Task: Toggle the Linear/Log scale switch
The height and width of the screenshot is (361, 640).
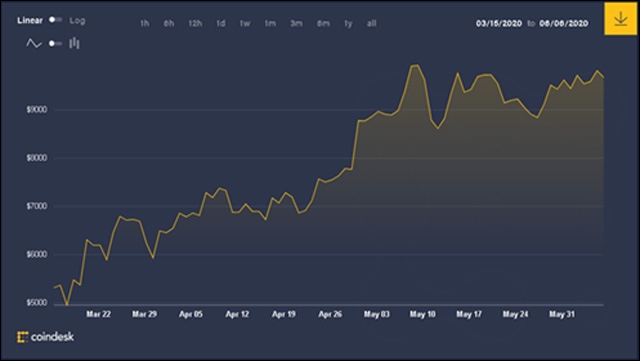Action: click(x=55, y=20)
